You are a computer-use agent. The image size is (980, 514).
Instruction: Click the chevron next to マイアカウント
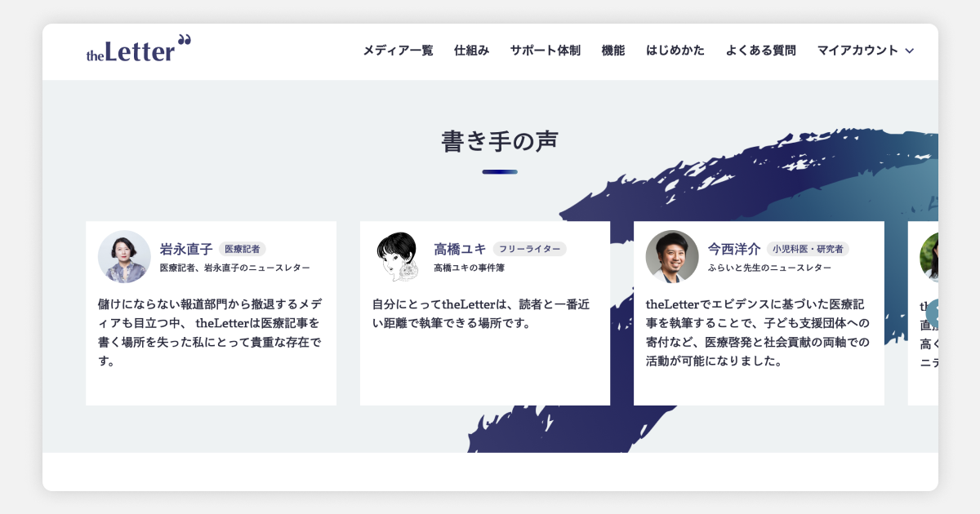908,51
